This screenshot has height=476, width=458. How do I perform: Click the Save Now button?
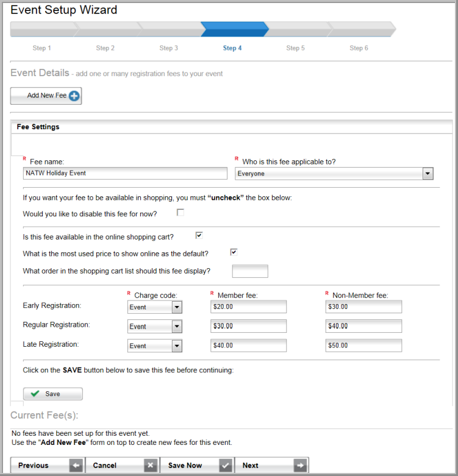coord(197,466)
